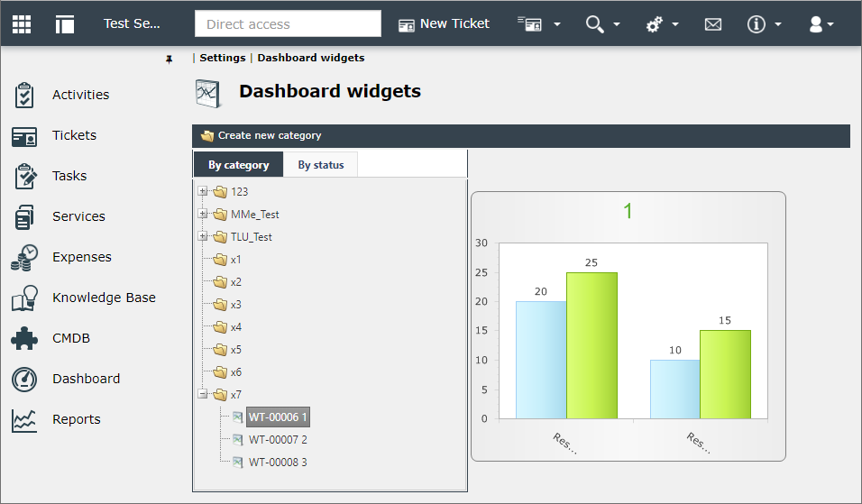This screenshot has height=504, width=862.
Task: Click the Dashboard gauge icon
Action: (x=24, y=379)
